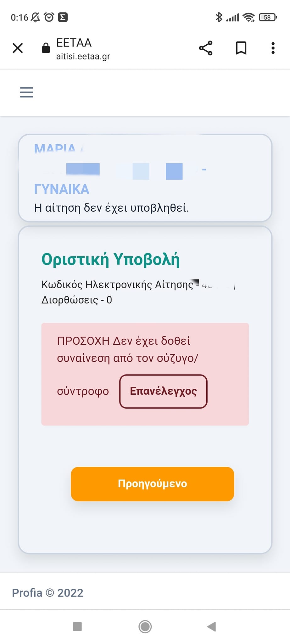Tap the muted notifications bell icon
The width and height of the screenshot is (290, 644).
tap(36, 17)
